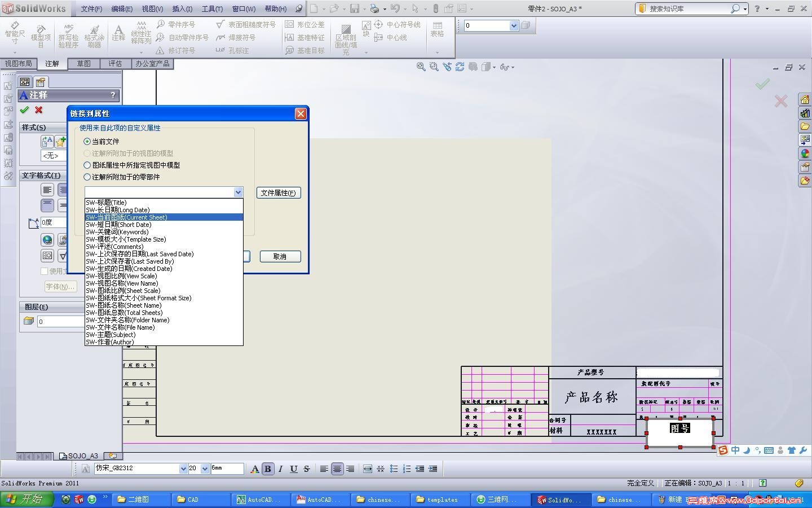Pick SW-图纸比例(Sheet Scale) from list
This screenshot has height=508, width=812.
[x=164, y=291]
